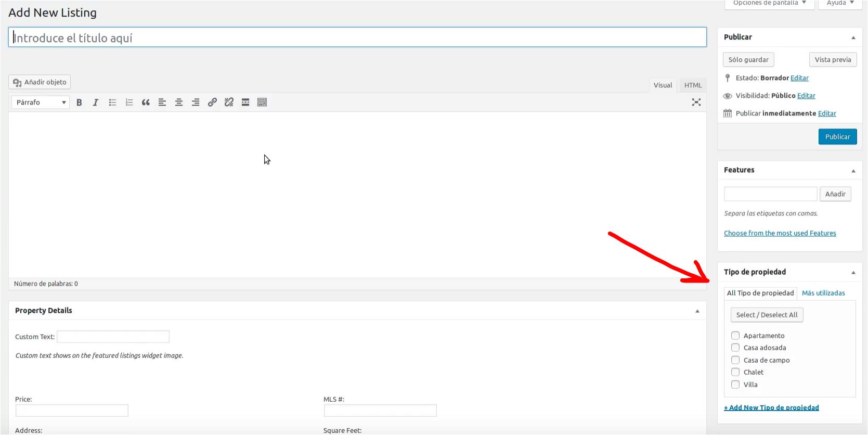This screenshot has height=435, width=868.
Task: Open Choose from the most used Features
Action: point(780,233)
